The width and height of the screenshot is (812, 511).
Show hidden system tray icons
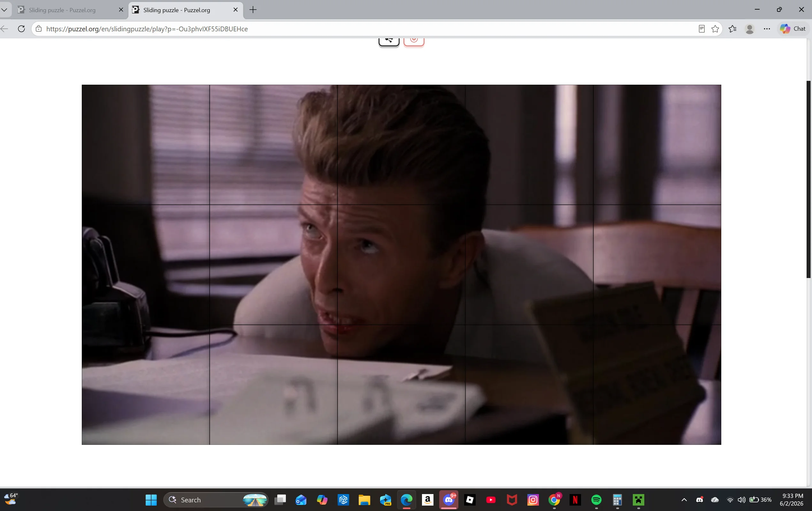[x=684, y=500]
